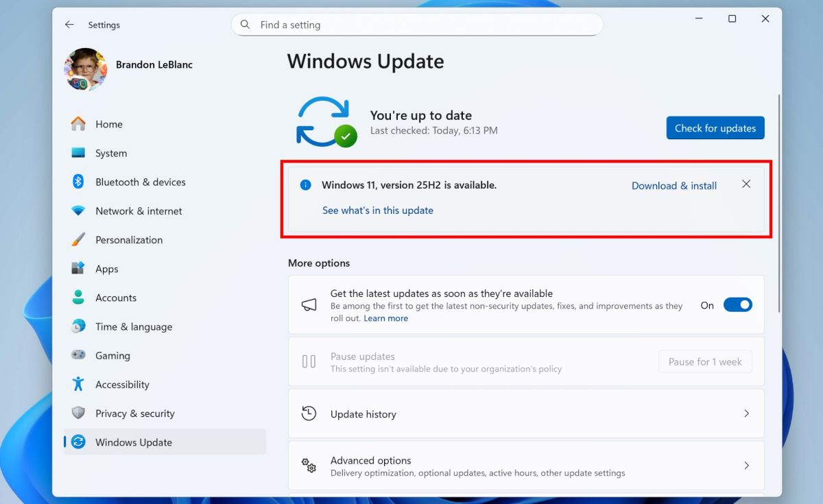Expand Update history
The height and width of the screenshot is (504, 823).
(525, 413)
